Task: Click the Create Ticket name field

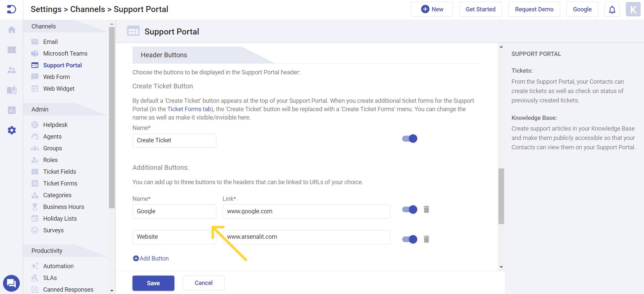Action: tap(174, 141)
